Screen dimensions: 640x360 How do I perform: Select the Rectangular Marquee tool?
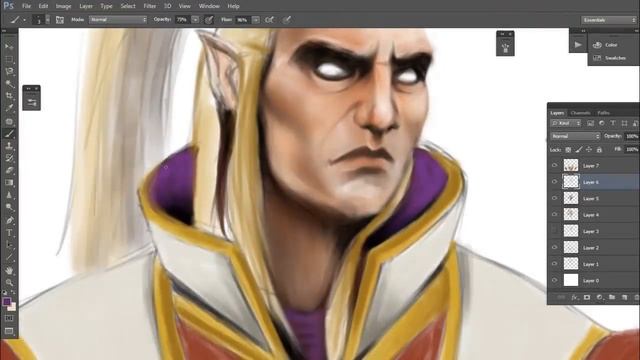point(9,59)
